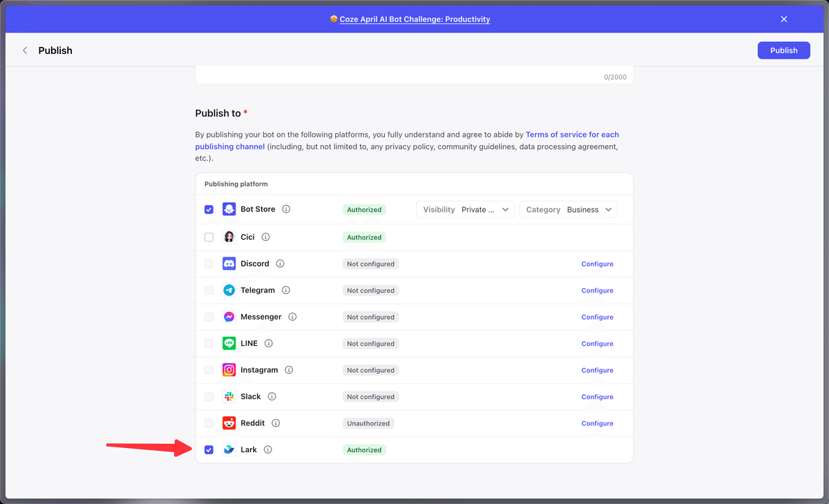Click the disabled Slack checkbox

point(209,397)
